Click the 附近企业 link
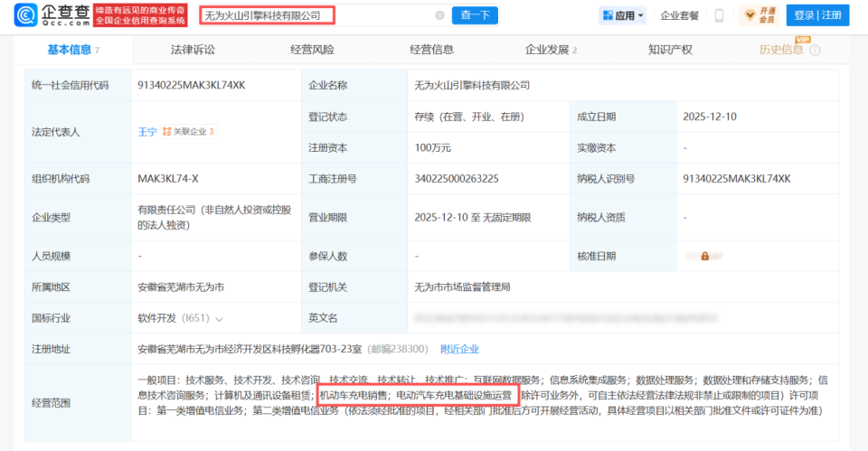 (x=459, y=349)
